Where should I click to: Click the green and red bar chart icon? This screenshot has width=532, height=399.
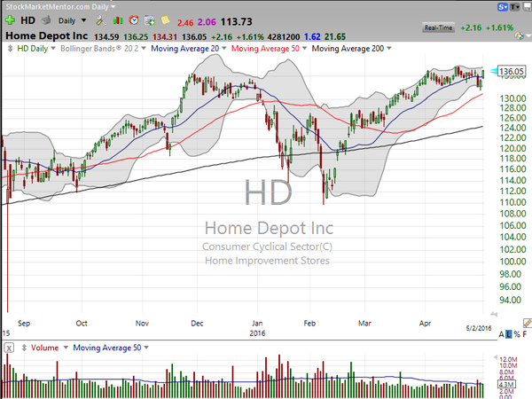point(117,20)
